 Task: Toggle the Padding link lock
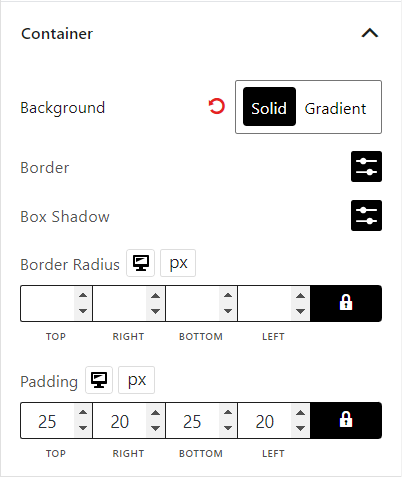pyautogui.click(x=346, y=420)
